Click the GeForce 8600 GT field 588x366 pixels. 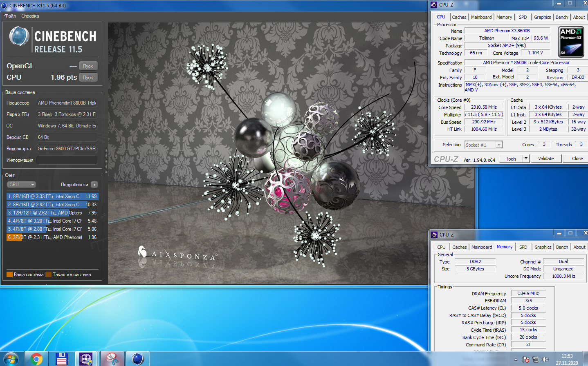(67, 149)
